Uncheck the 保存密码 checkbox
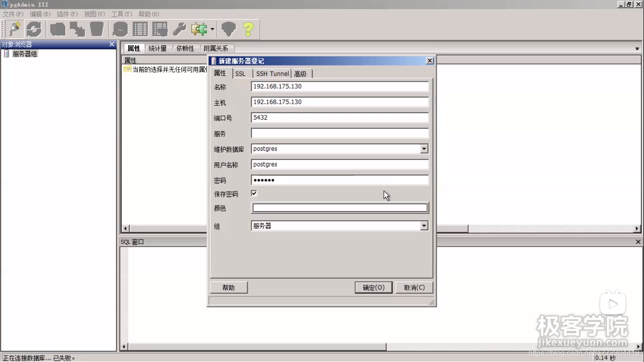Viewport: 644px width, 362px height. (254, 193)
